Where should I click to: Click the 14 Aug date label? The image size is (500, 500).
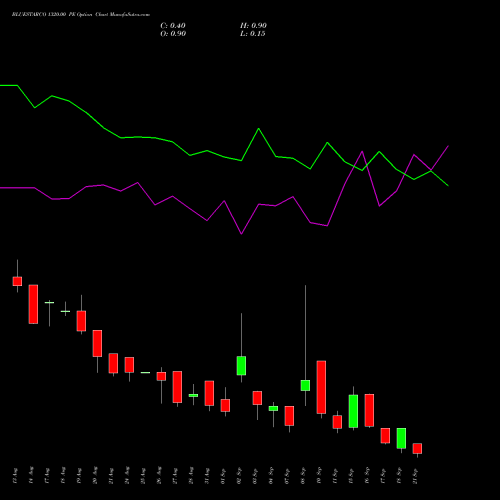click(31, 476)
